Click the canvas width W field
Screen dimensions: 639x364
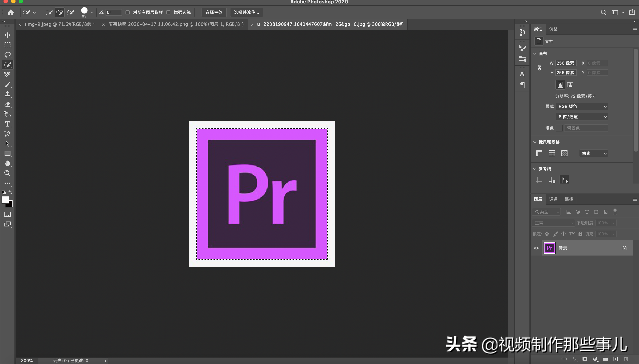[566, 63]
